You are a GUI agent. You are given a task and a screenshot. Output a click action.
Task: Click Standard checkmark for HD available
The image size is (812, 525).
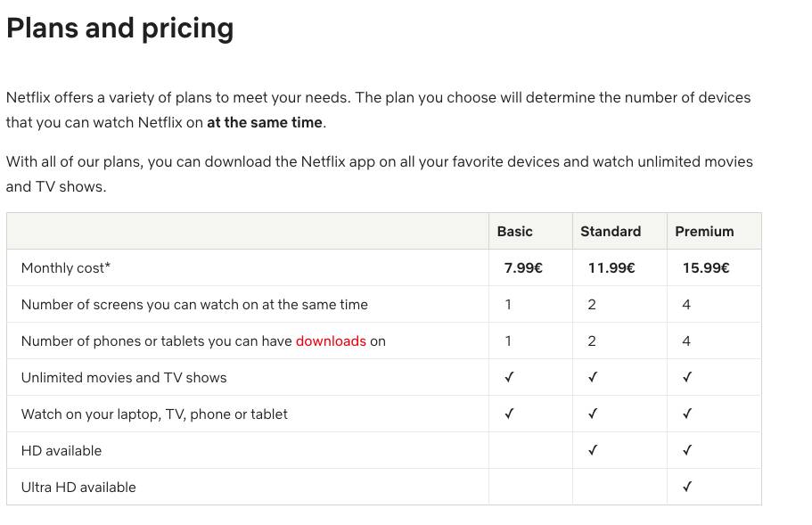point(593,450)
